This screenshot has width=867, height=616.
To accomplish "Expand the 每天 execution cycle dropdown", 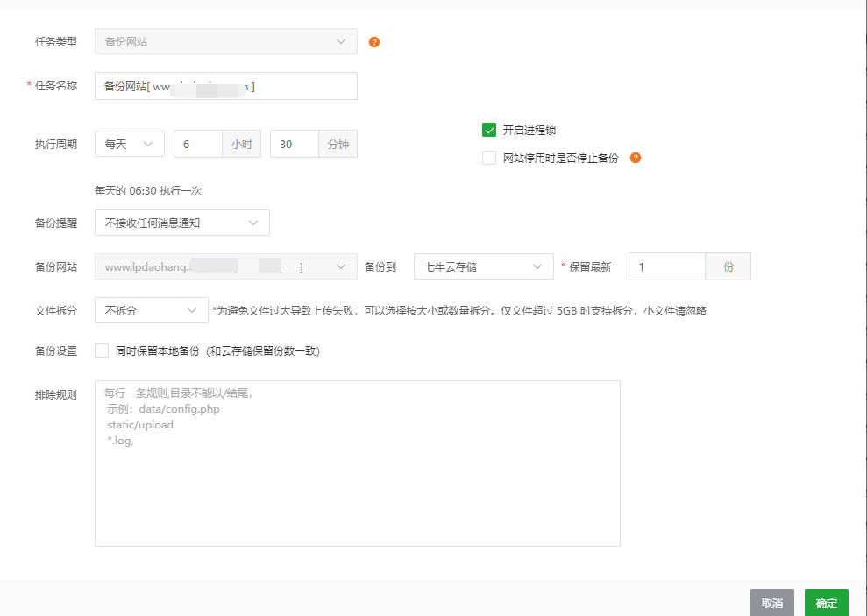I will click(130, 144).
